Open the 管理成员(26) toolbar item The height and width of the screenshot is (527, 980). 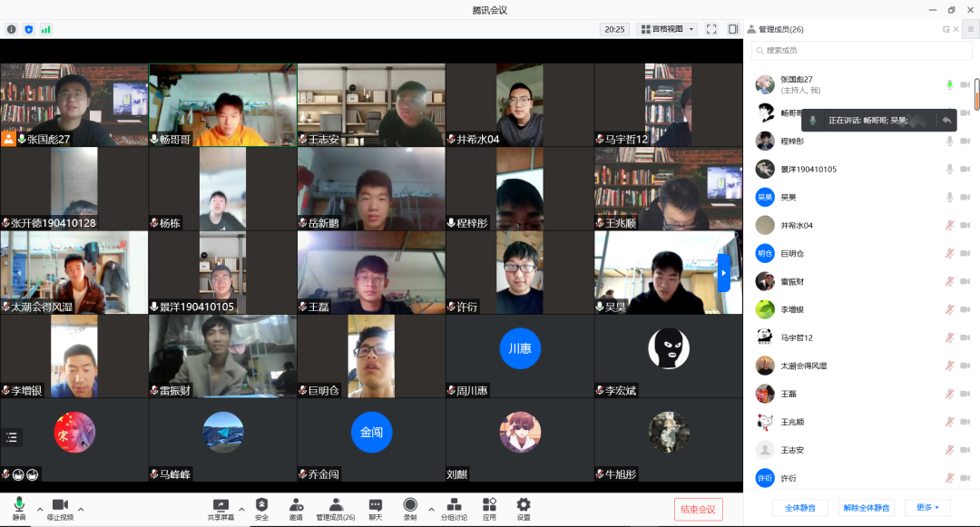pos(335,505)
